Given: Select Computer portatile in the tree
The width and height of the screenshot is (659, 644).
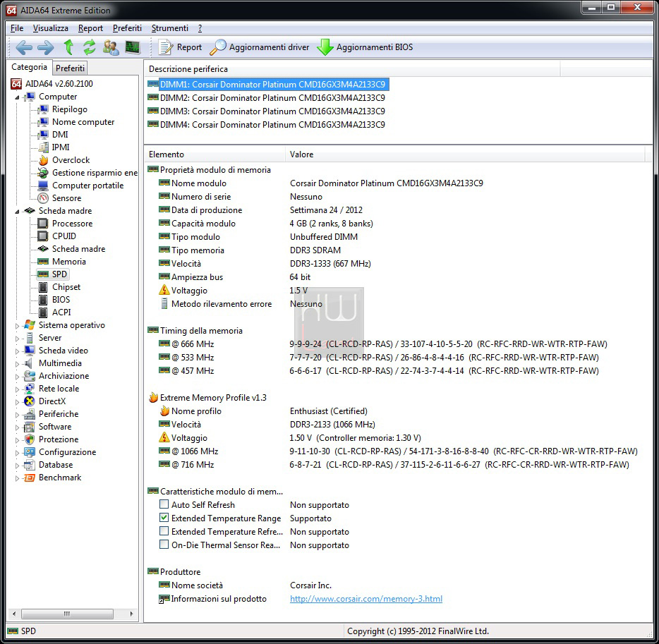Looking at the screenshot, I should coord(87,186).
